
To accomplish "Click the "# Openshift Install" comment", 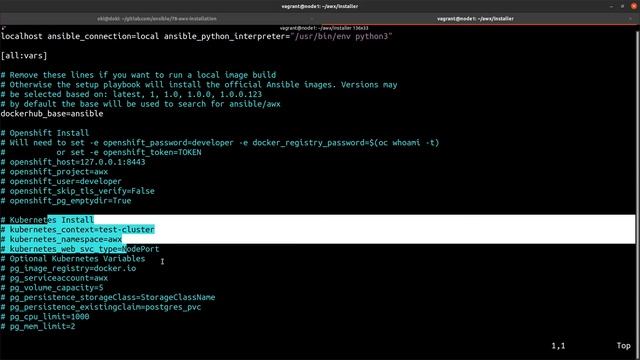I will (45, 133).
